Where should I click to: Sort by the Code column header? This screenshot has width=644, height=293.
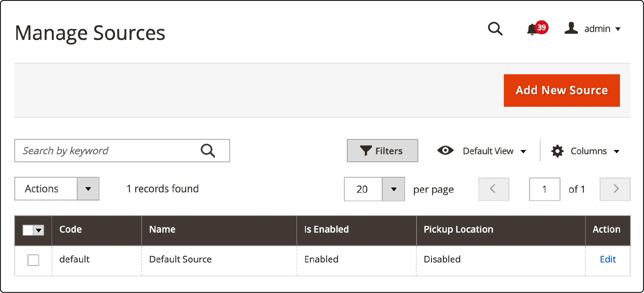pyautogui.click(x=71, y=229)
